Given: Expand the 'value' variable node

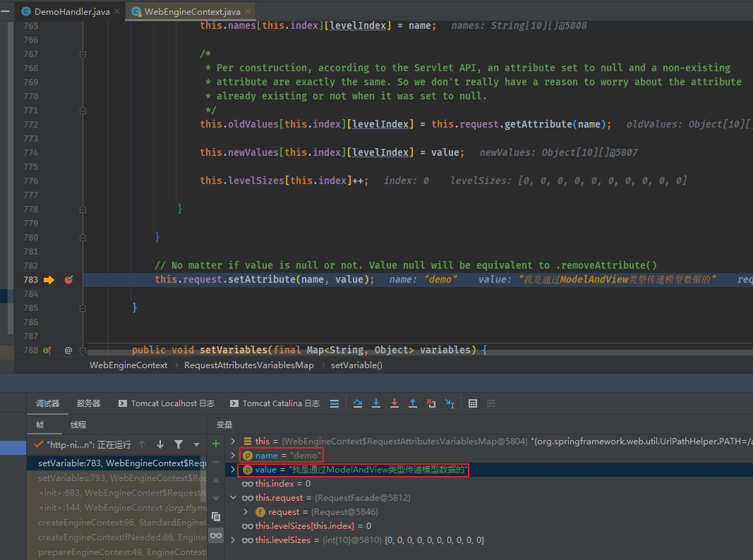Looking at the screenshot, I should coord(234,469).
